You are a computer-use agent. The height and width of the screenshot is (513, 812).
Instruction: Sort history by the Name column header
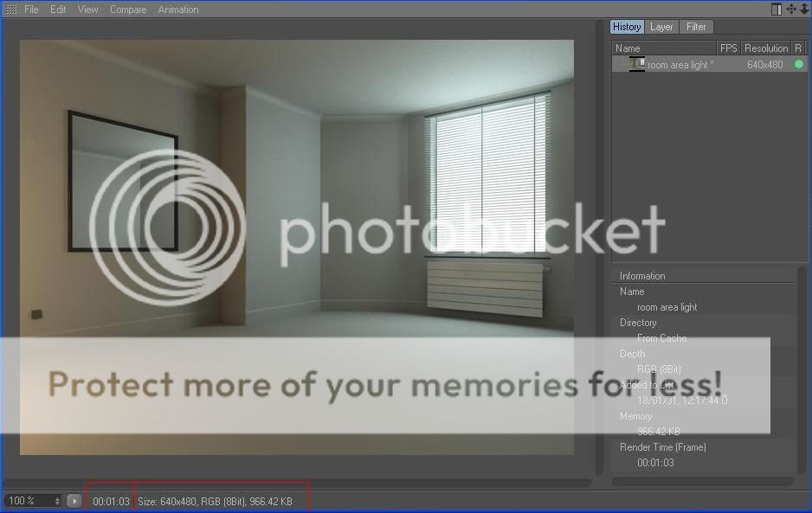click(x=665, y=48)
